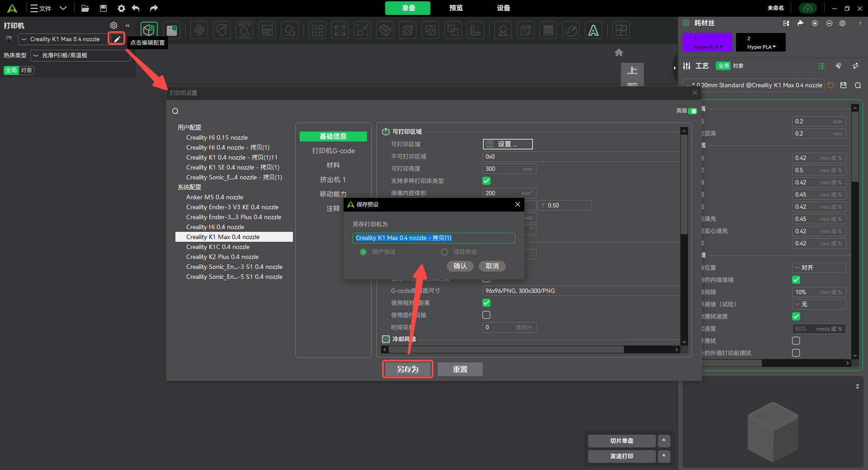This screenshot has width=868, height=470.
Task: Click the add filament plus icon
Action: tap(815, 23)
